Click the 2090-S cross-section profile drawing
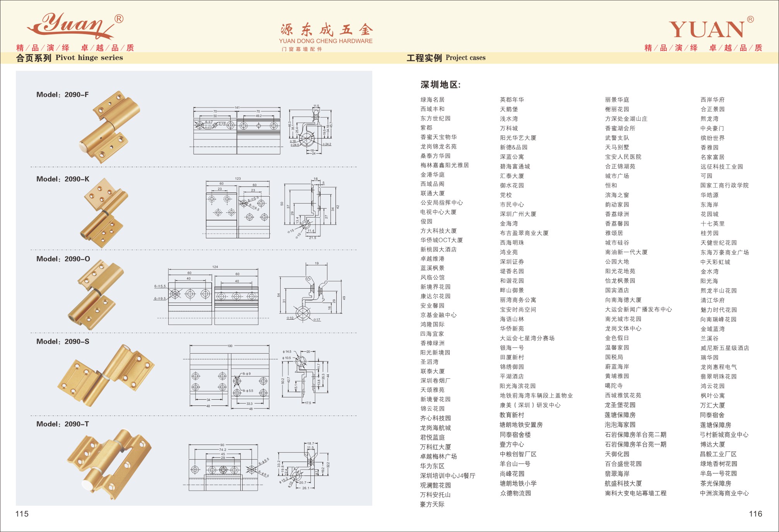The image size is (779, 532). point(305,377)
